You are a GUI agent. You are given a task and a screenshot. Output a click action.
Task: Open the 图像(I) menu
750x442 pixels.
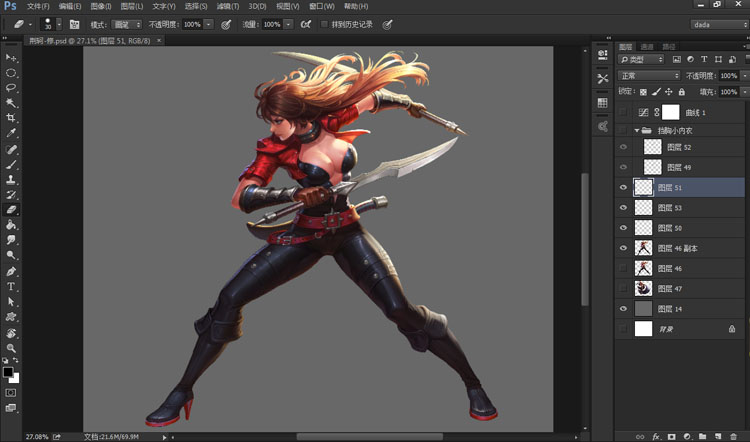(100, 6)
